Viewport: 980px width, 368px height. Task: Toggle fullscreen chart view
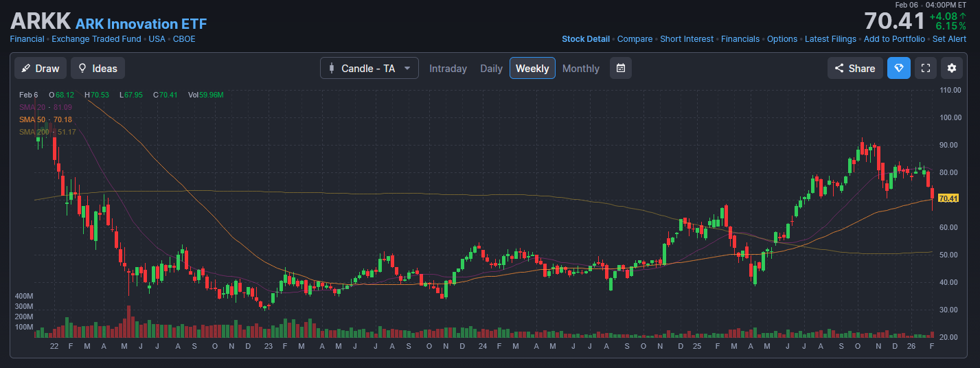point(925,68)
